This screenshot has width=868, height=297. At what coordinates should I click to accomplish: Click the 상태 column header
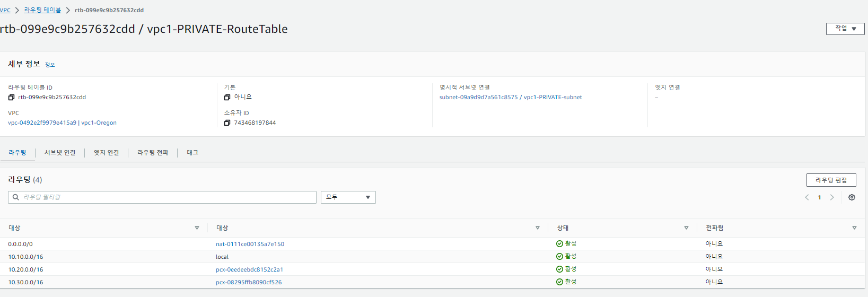(563, 228)
